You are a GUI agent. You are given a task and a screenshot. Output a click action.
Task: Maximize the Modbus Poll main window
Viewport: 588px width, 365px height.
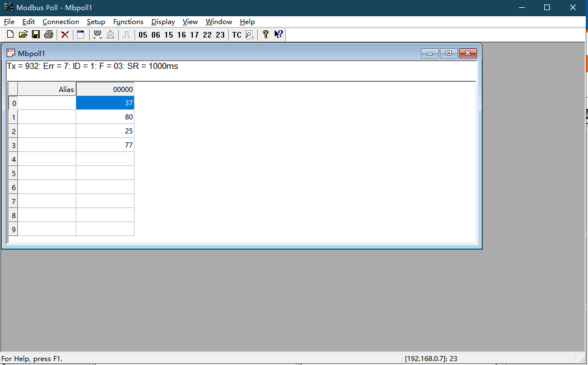point(547,7)
